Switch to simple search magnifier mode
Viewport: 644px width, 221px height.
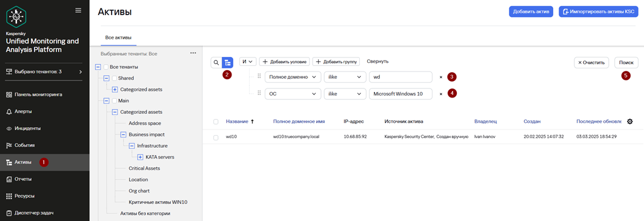[x=216, y=62]
